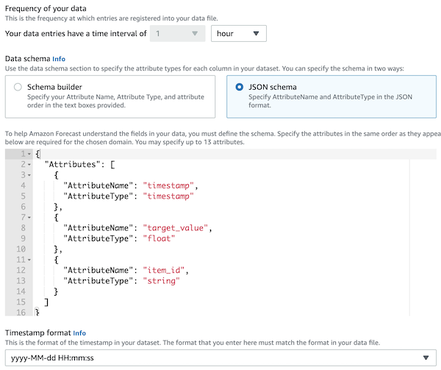Screen dimensions: 441x370
Task: Click the closing bracket on line 15
Action: tap(47, 302)
